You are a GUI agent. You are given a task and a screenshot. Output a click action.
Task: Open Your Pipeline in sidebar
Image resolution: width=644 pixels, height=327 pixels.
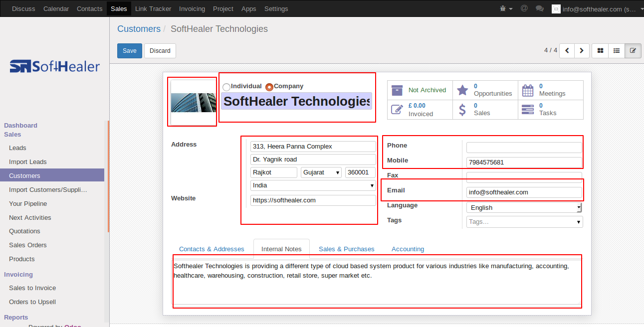(28, 204)
